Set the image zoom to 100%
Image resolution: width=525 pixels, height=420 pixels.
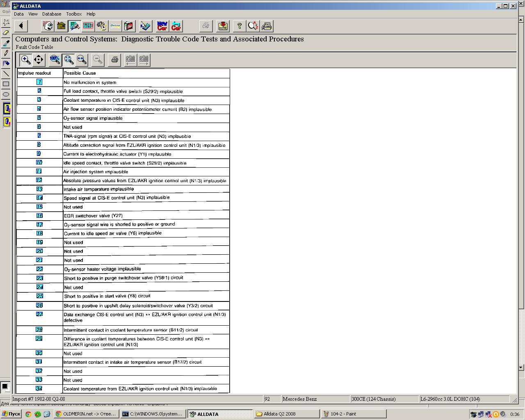(55, 60)
